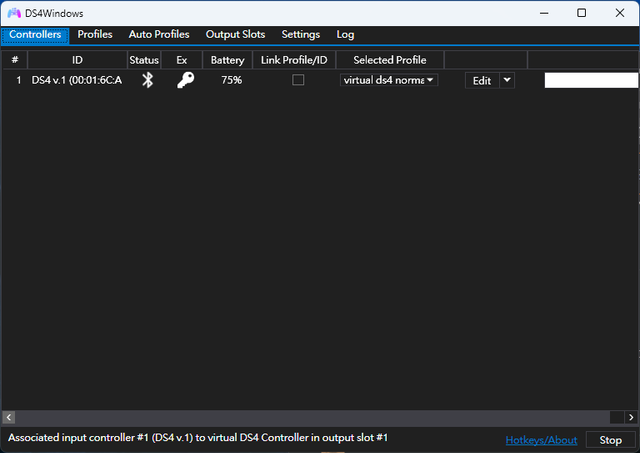Switch to the Controllers tab
640x453 pixels.
click(x=35, y=35)
